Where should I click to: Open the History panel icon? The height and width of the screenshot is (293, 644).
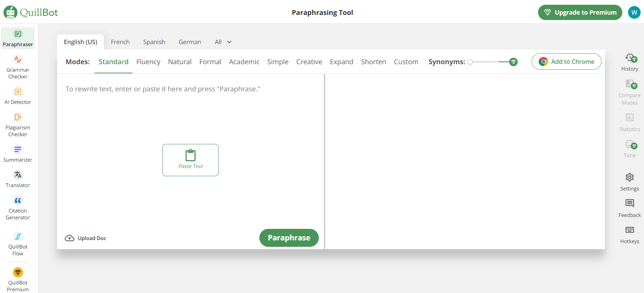coord(629,58)
